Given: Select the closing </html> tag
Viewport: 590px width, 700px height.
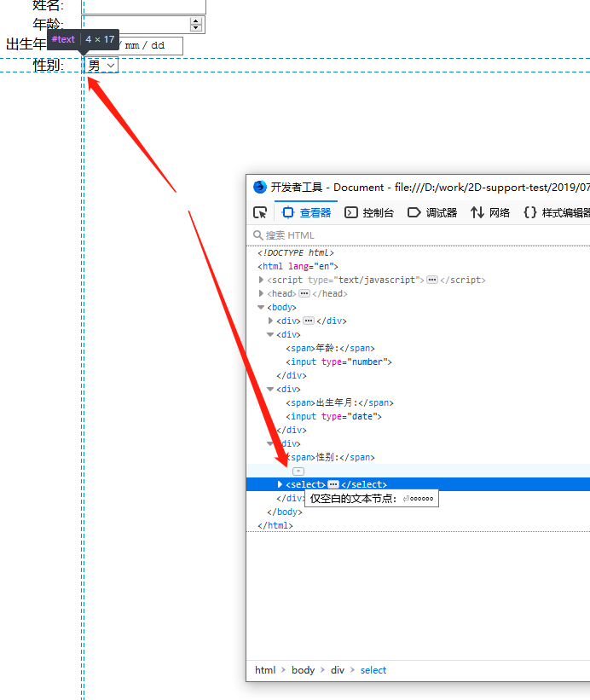Looking at the screenshot, I should tap(275, 525).
